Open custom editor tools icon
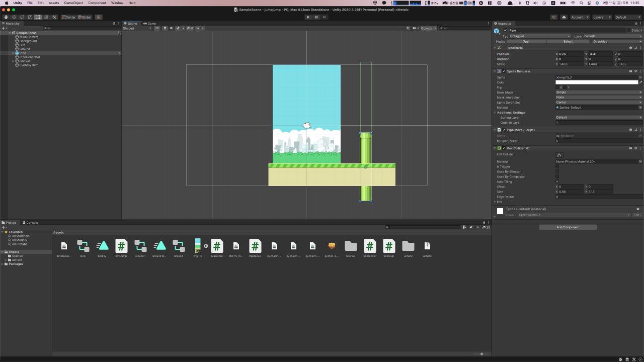This screenshot has width=644, height=362. pyautogui.click(x=54, y=17)
